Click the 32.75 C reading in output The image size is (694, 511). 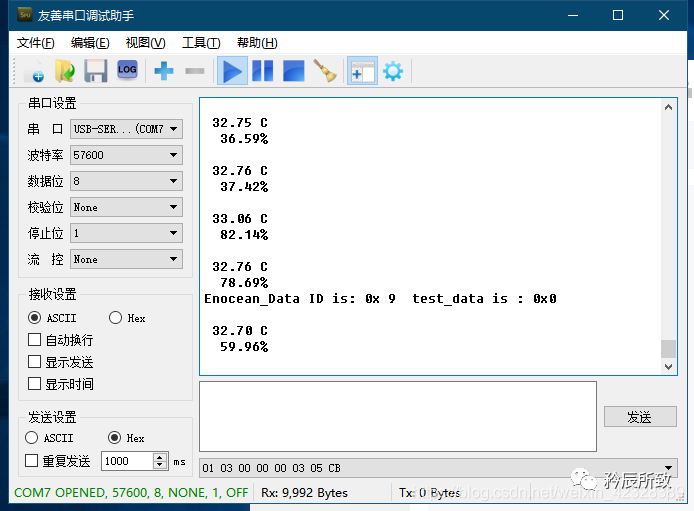click(x=239, y=123)
